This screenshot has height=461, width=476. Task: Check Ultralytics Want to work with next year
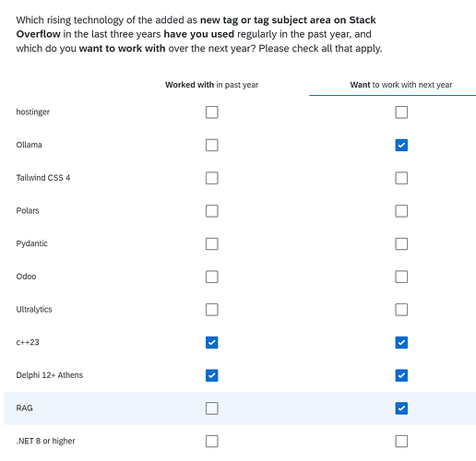(x=401, y=310)
